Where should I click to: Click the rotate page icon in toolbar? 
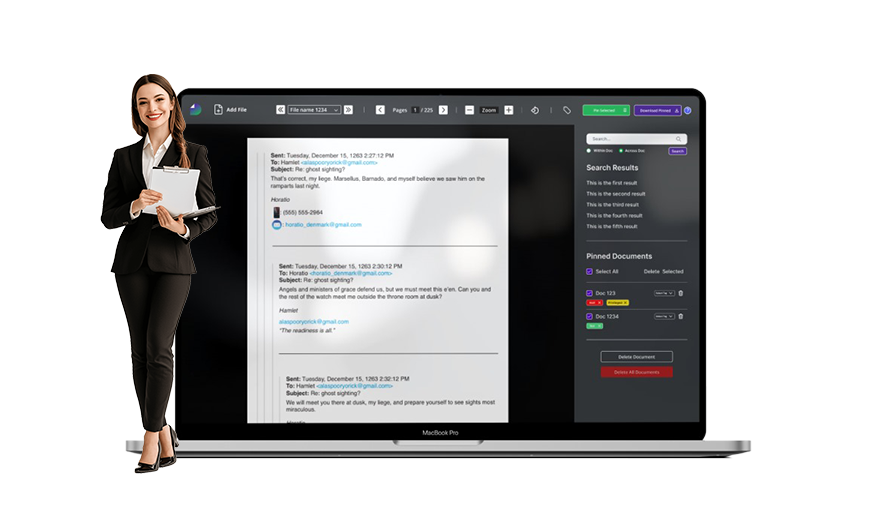tap(535, 110)
